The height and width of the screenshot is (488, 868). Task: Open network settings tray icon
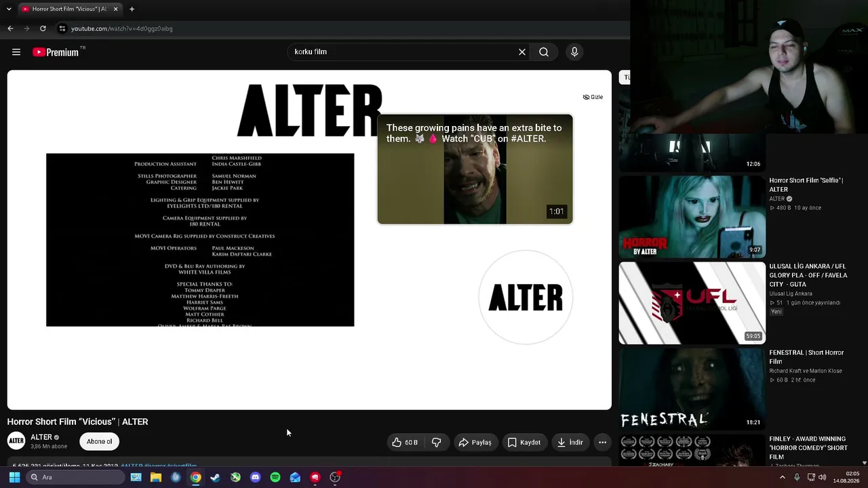tap(811, 477)
